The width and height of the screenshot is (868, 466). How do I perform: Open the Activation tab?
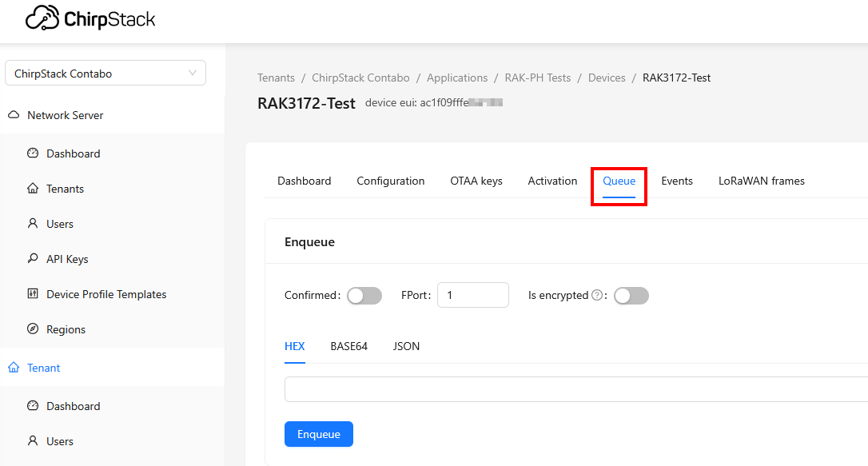[552, 181]
